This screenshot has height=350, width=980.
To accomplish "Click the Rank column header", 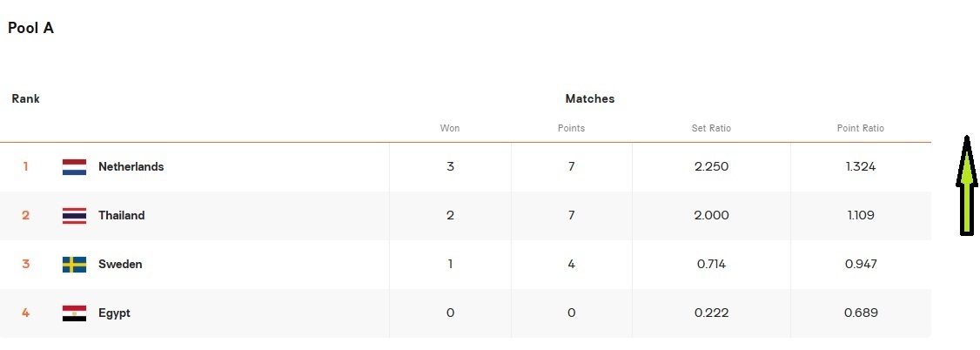I will (x=25, y=99).
